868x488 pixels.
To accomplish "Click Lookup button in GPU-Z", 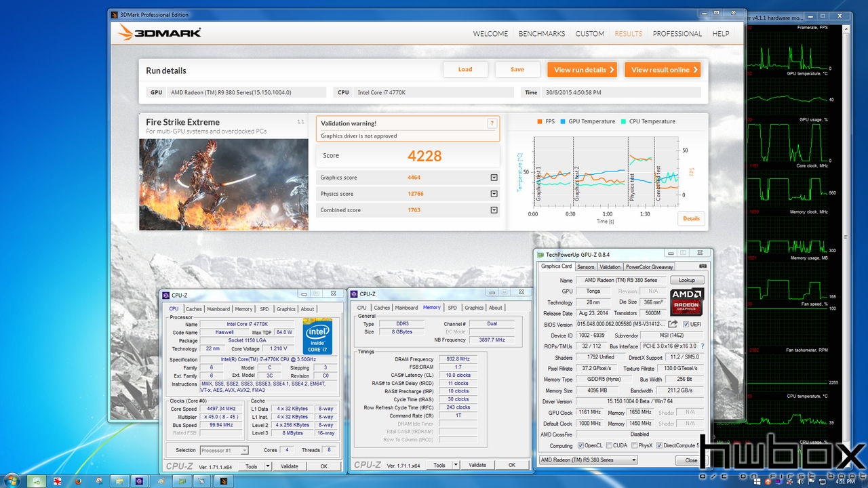I will pos(687,280).
